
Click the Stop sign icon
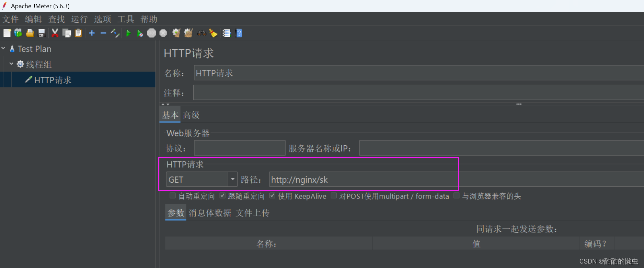click(x=151, y=33)
